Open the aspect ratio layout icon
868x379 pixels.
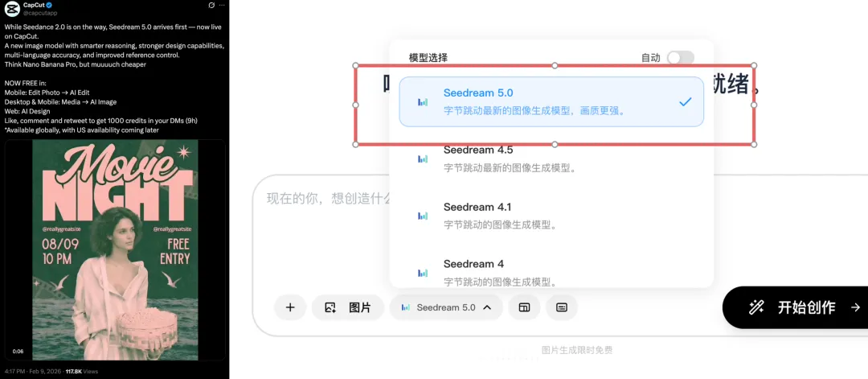(524, 307)
